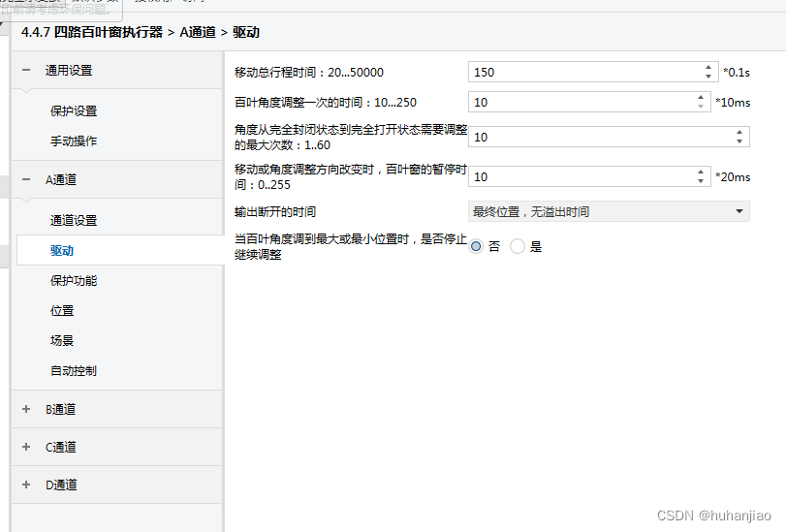
Task: Open the 输出断开的时间 dropdown
Action: tap(609, 211)
